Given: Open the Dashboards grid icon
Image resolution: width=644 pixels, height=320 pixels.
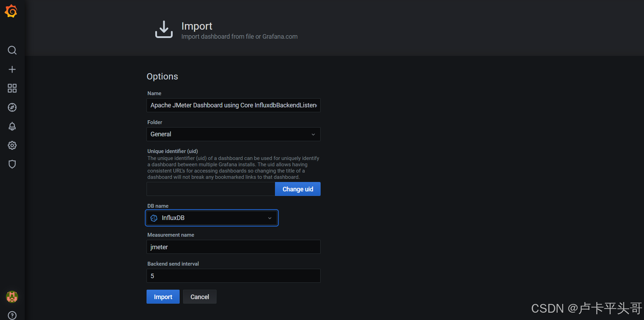Looking at the screenshot, I should (x=12, y=88).
